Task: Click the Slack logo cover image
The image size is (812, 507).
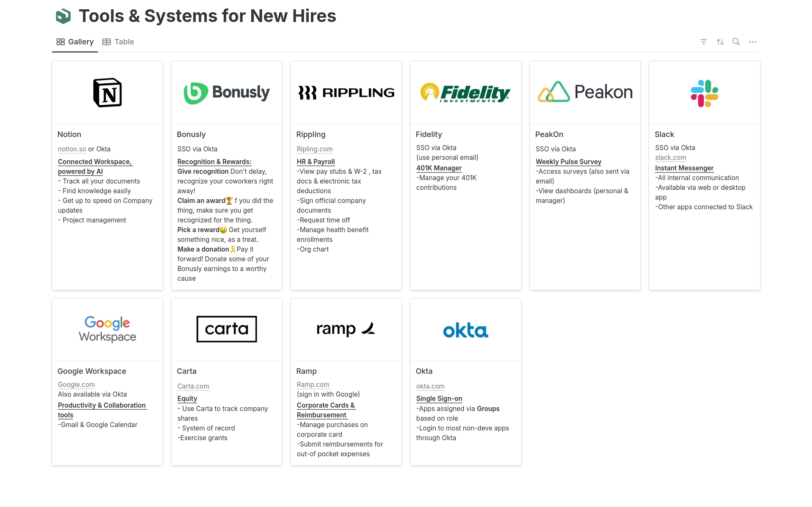Action: [704, 93]
